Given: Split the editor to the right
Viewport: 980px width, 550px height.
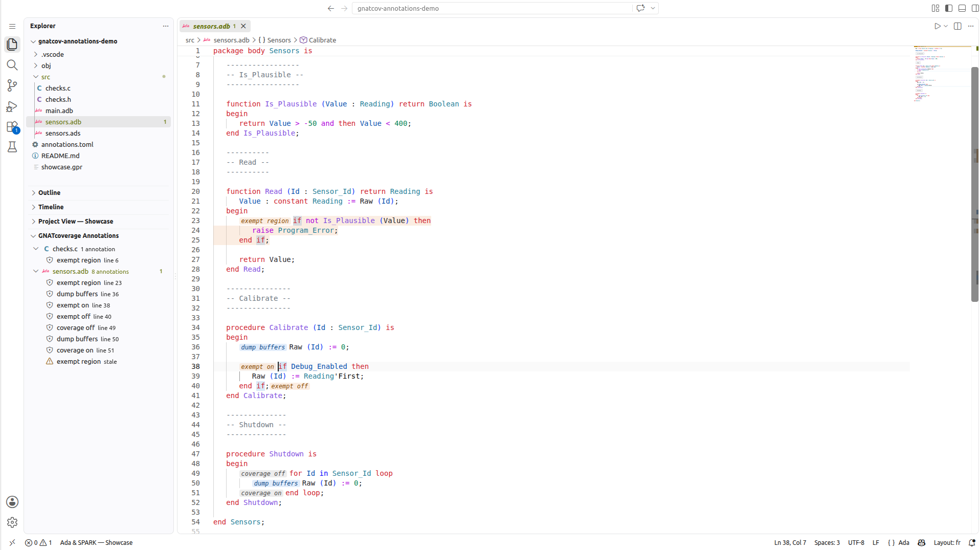Looking at the screenshot, I should point(957,26).
